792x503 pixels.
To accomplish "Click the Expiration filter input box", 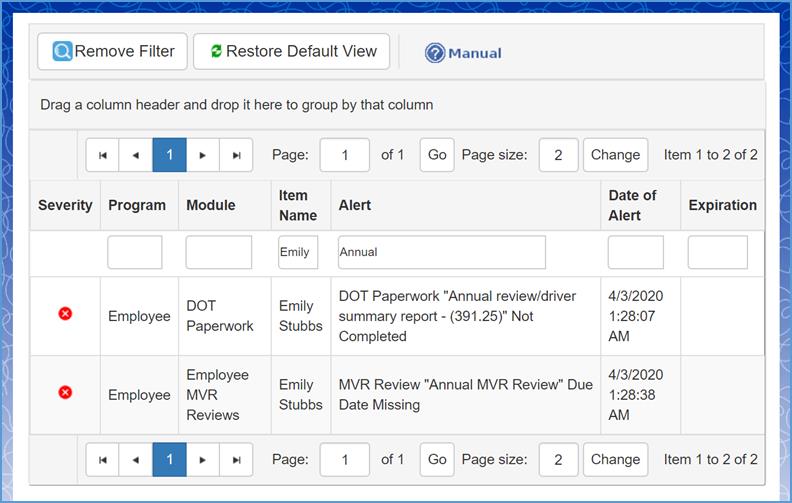I will click(717, 253).
